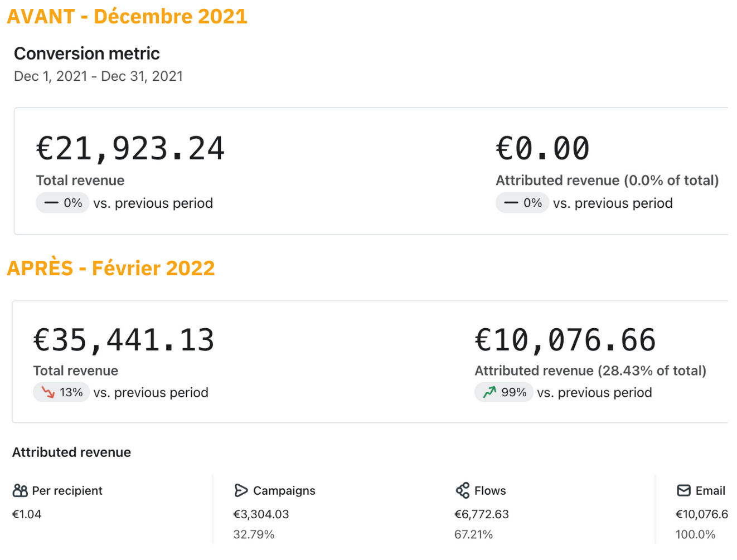
Task: Click the €21,923.24 total revenue figure
Action: pyautogui.click(x=130, y=149)
